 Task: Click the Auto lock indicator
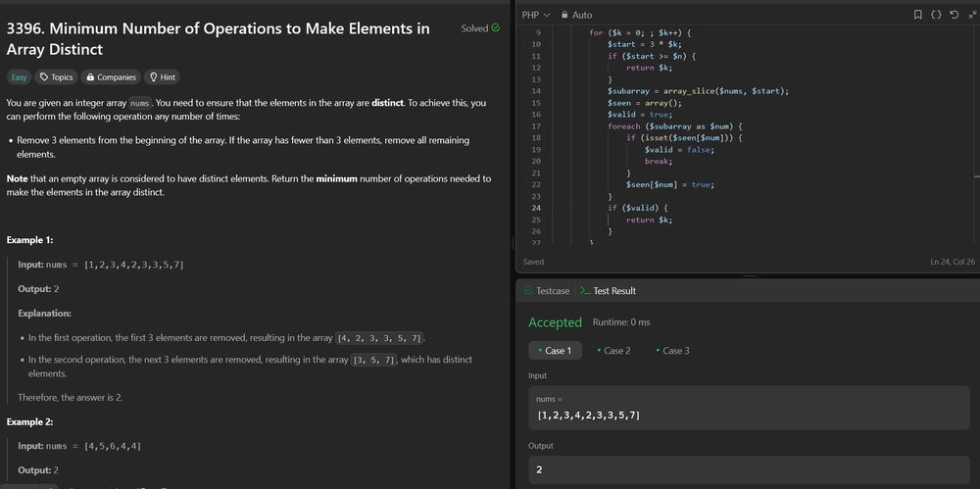coord(576,15)
